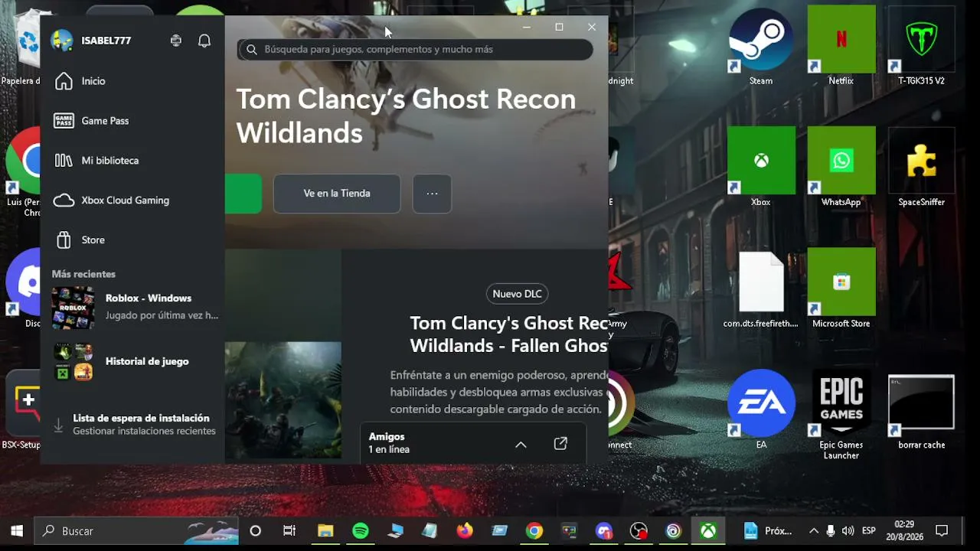The width and height of the screenshot is (980, 551).
Task: Select the com.dts.freefireth file on desktop
Action: [x=761, y=289]
